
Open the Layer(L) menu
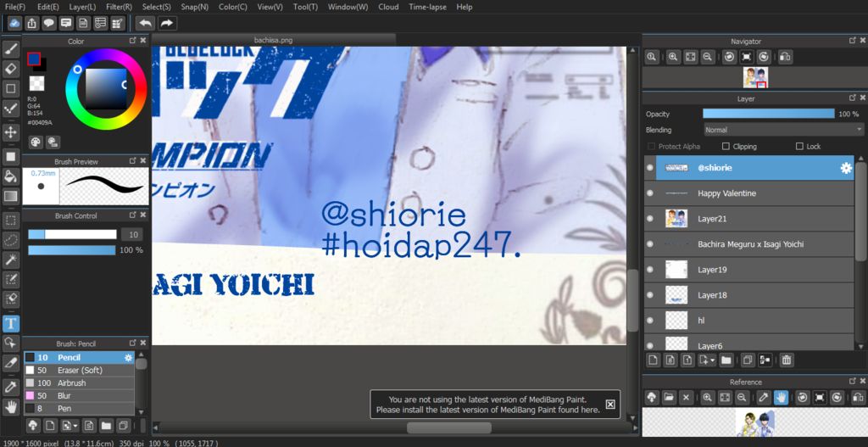click(x=82, y=7)
